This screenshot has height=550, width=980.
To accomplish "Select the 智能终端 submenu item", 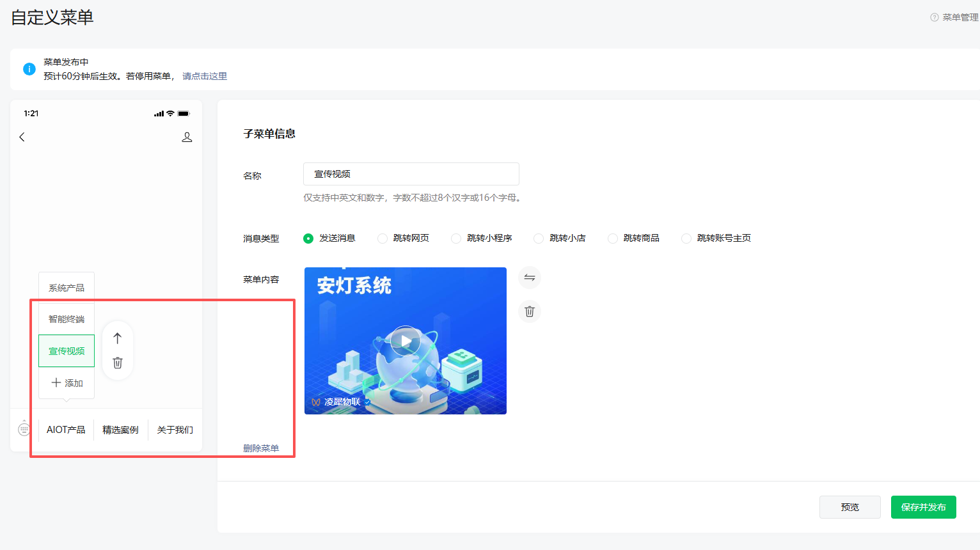I will pyautogui.click(x=67, y=319).
